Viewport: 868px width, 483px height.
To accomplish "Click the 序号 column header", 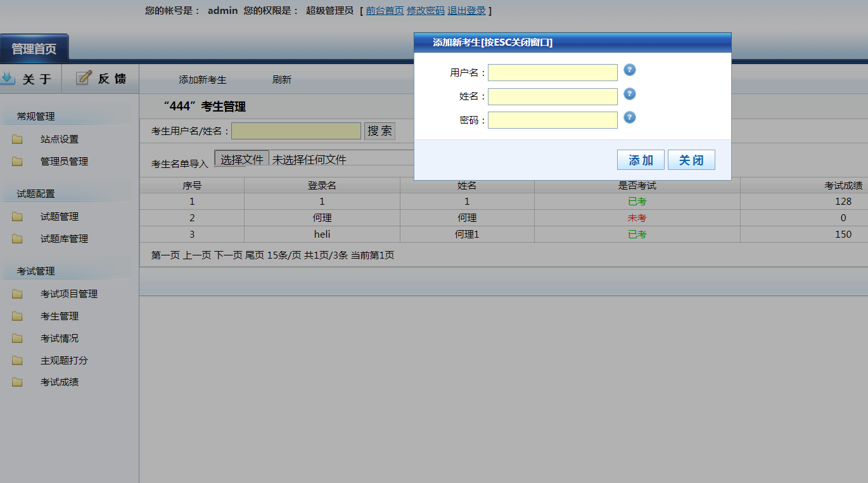I will 192,185.
